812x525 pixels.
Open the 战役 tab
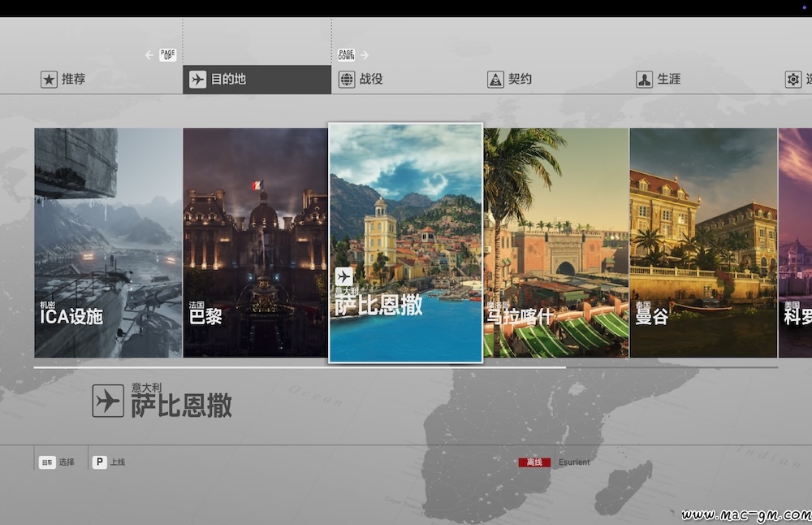click(361, 80)
